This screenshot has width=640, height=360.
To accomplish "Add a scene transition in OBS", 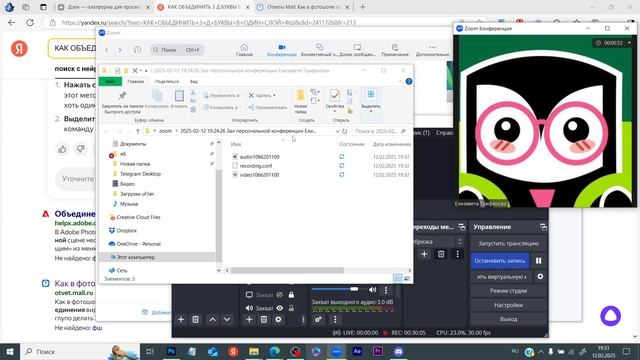I will point(424,254).
